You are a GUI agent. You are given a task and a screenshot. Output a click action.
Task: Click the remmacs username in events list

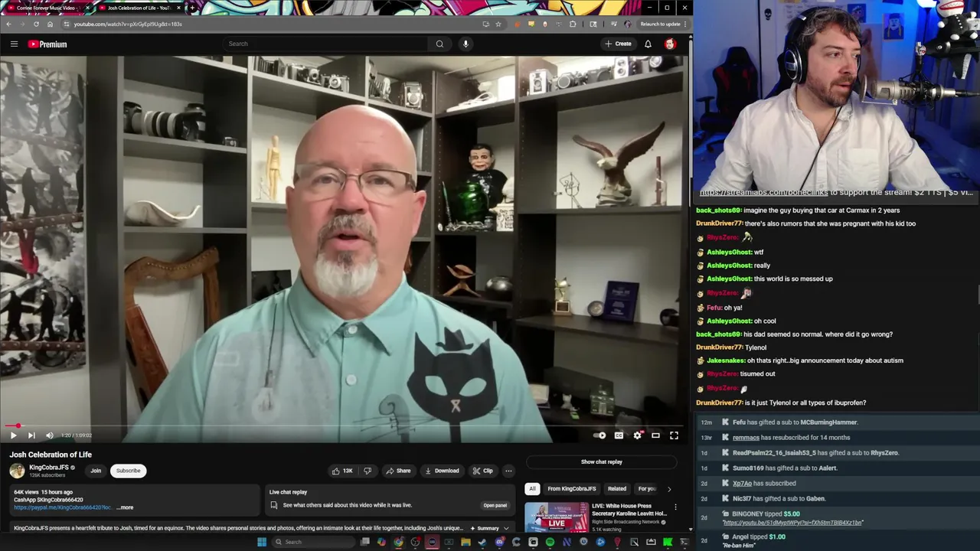click(746, 438)
